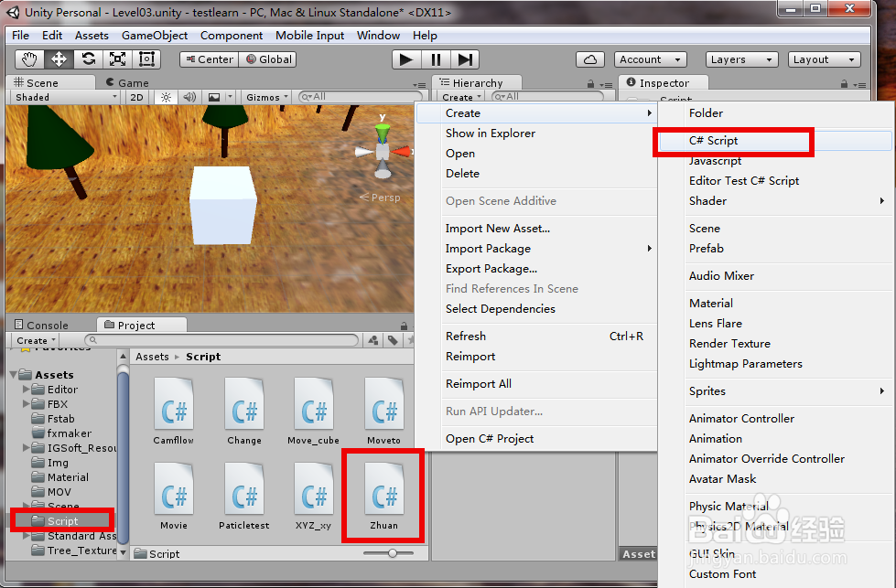Open the Layout dropdown
Screen dimensions: 896x588
[x=824, y=59]
